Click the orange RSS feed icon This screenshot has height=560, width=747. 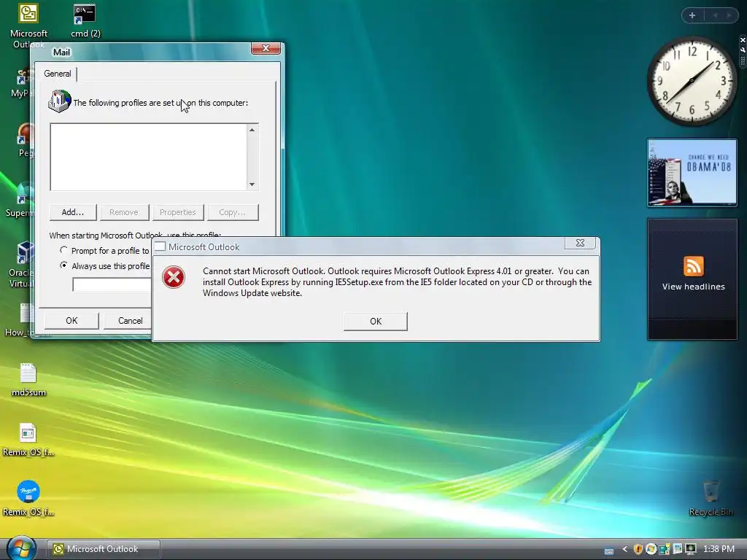(693, 265)
